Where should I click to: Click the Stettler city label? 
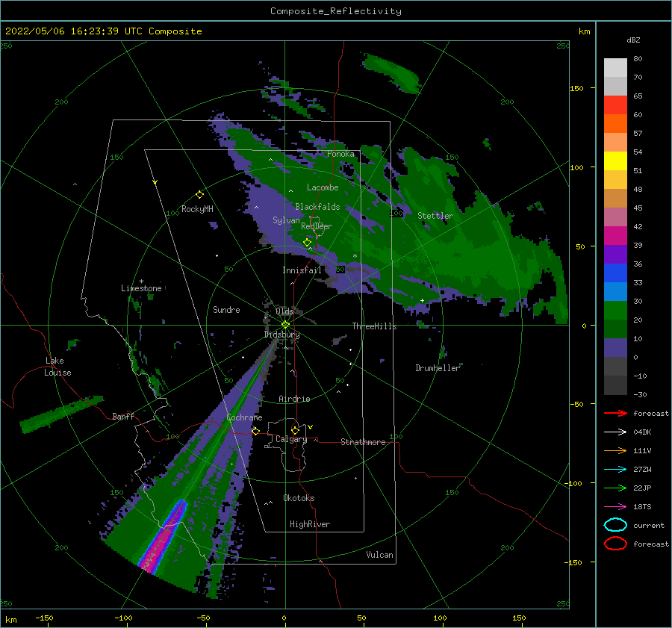pos(435,216)
